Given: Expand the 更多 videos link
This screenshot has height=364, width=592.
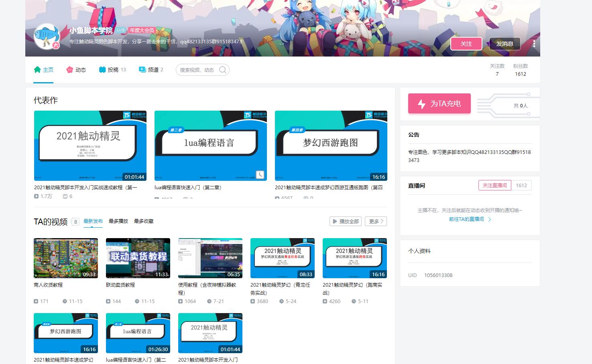Looking at the screenshot, I should (376, 221).
